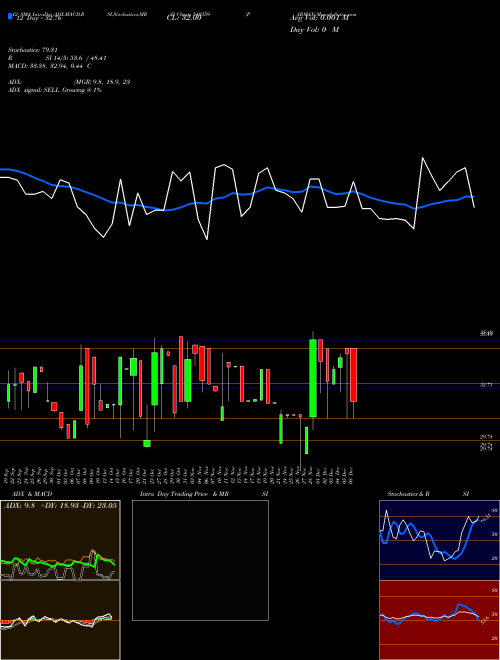The image size is (500, 660).
Task: Click the 'ADX: 9.8 +DY: 18.93 -DY: 23.05' readout
Action: [x=60, y=505]
